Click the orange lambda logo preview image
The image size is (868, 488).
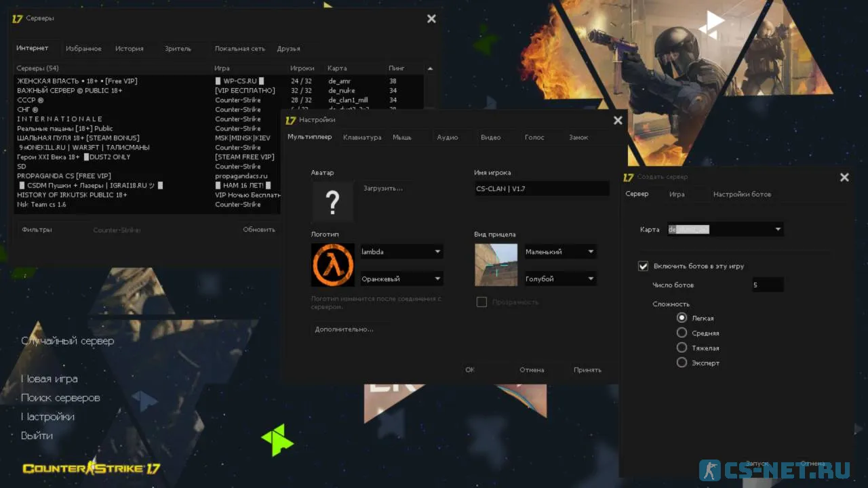[332, 264]
